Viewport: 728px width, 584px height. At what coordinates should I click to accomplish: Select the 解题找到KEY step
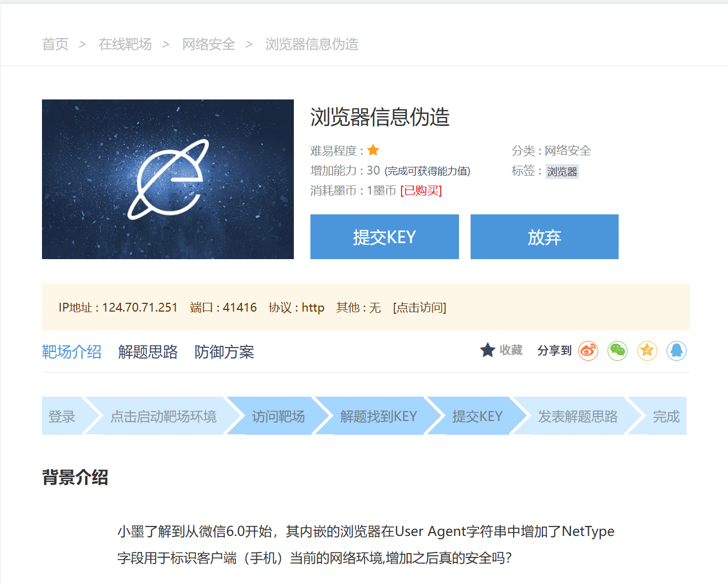pyautogui.click(x=379, y=416)
